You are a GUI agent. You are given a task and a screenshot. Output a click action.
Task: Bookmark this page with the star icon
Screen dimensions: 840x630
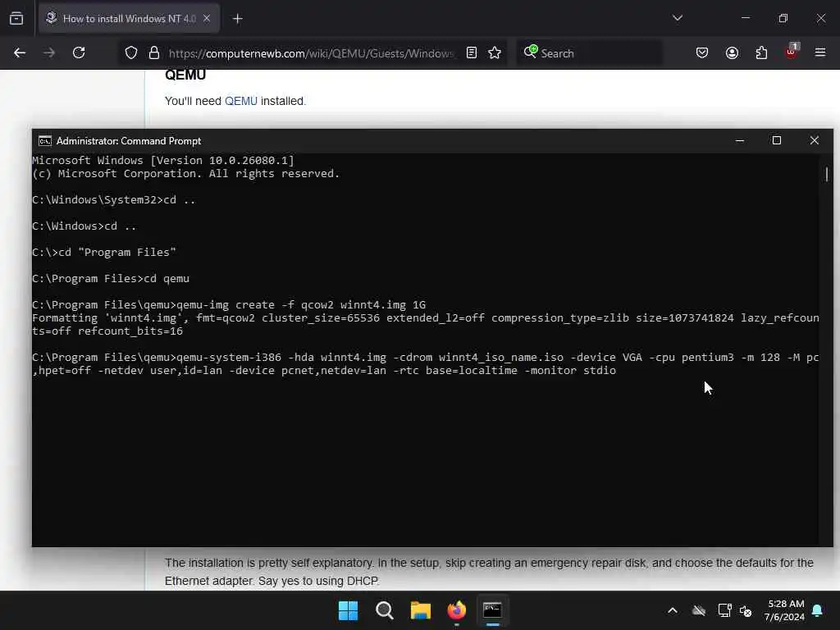pos(495,52)
